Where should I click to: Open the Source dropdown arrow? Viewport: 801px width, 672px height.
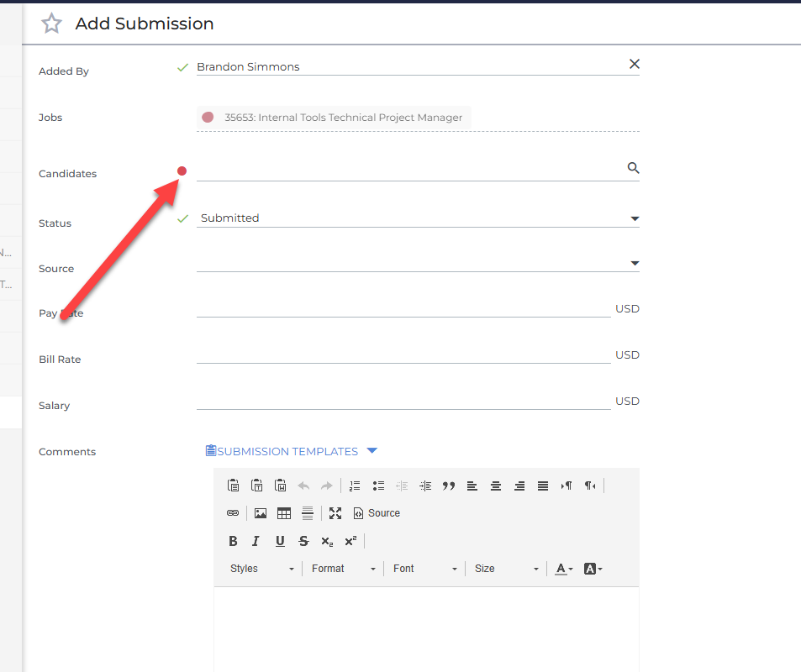(635, 264)
